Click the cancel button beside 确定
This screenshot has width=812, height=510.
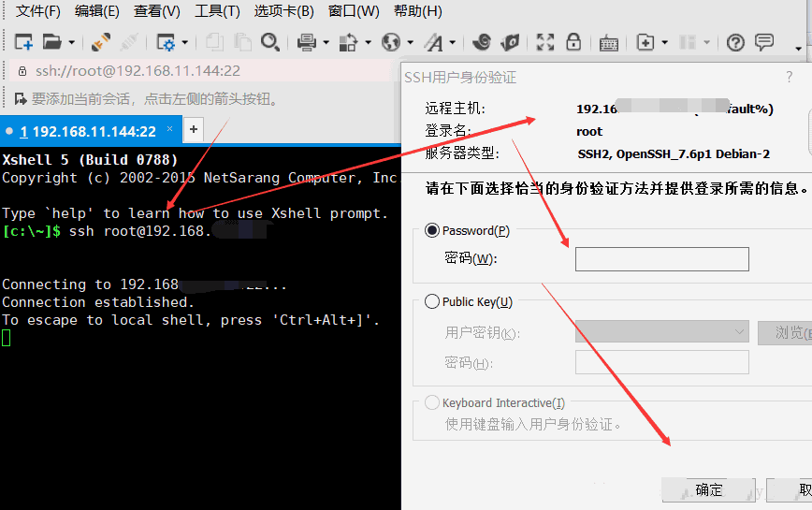pos(790,489)
